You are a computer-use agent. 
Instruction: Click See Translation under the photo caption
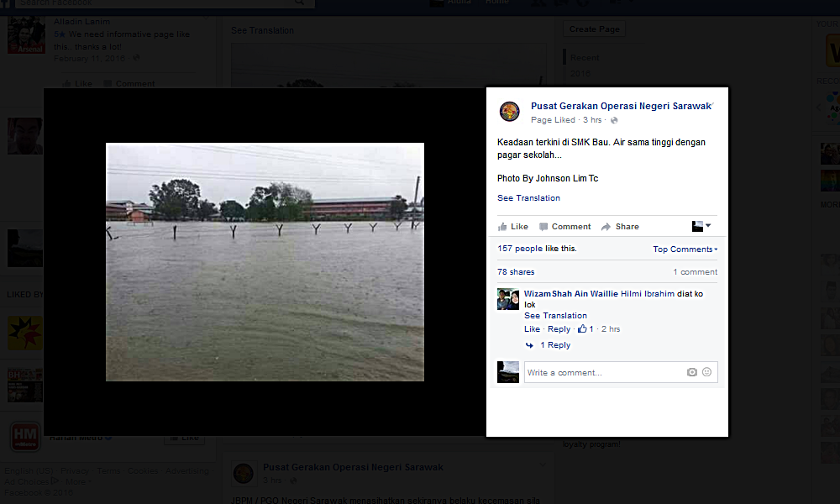pos(528,197)
